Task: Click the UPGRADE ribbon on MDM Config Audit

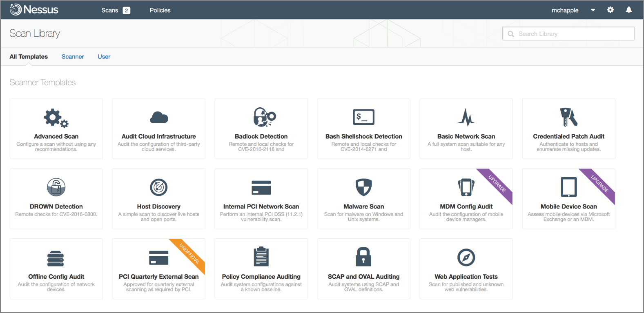Action: coord(497,184)
